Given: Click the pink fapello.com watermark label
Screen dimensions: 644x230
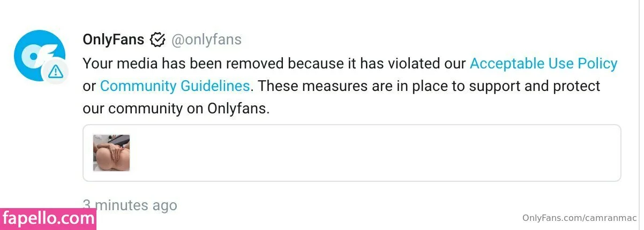Looking at the screenshot, I should tap(48, 218).
